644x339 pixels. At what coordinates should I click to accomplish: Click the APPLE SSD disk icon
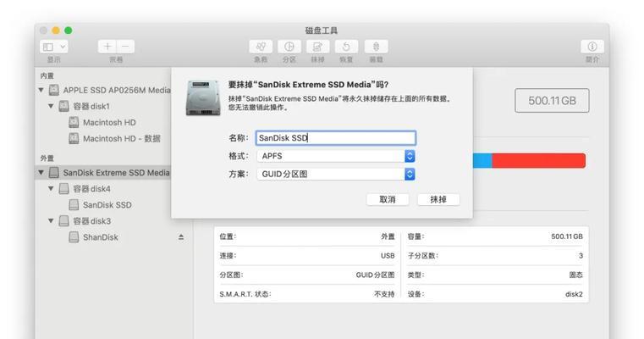click(54, 90)
